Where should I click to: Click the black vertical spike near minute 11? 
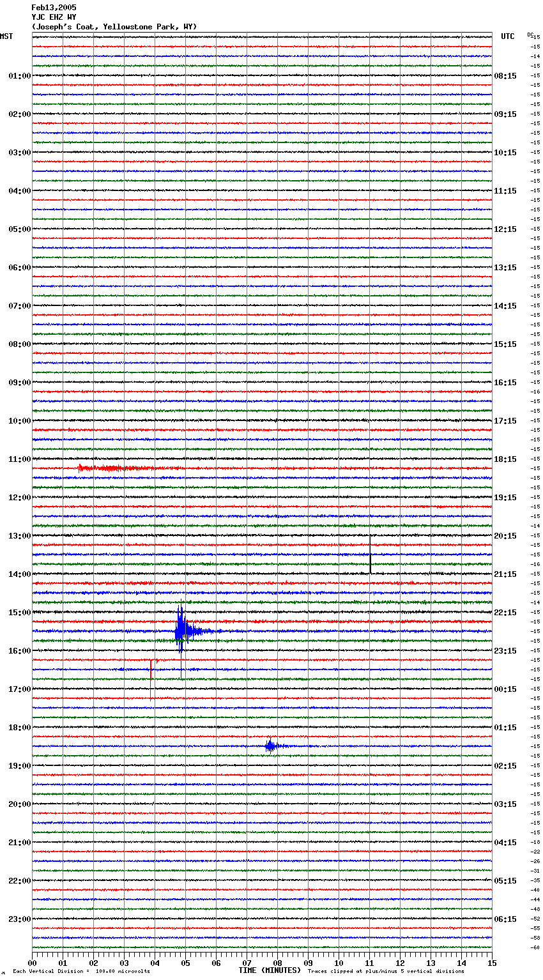[371, 555]
